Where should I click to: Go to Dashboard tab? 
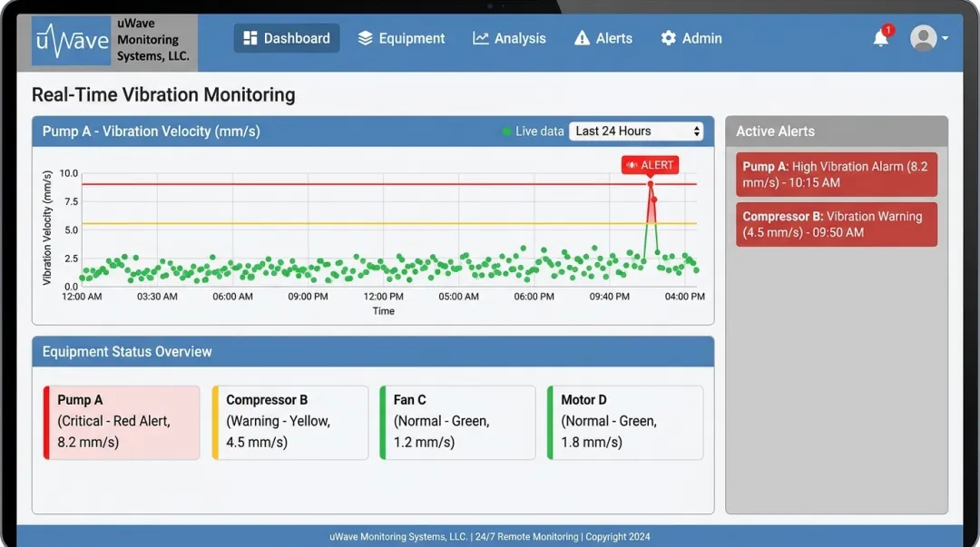tap(287, 38)
